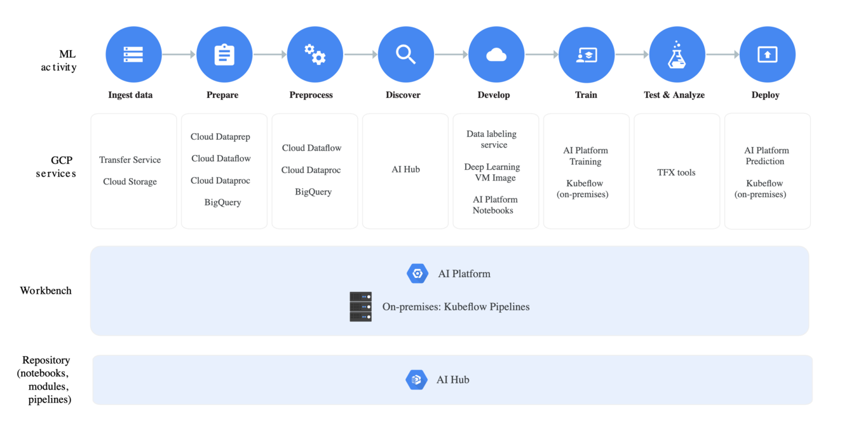Click 'Cloud Dataprep' text
This screenshot has height=433, width=868.
pos(220,137)
